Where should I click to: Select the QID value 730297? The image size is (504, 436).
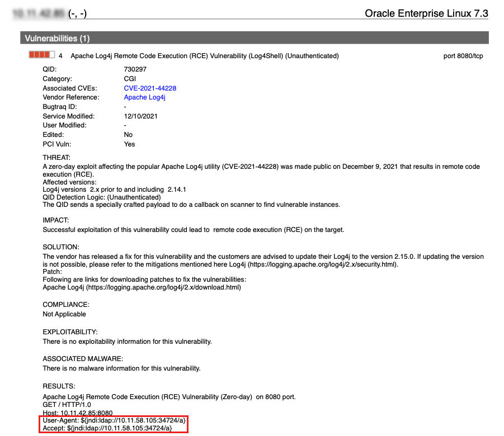pos(135,69)
